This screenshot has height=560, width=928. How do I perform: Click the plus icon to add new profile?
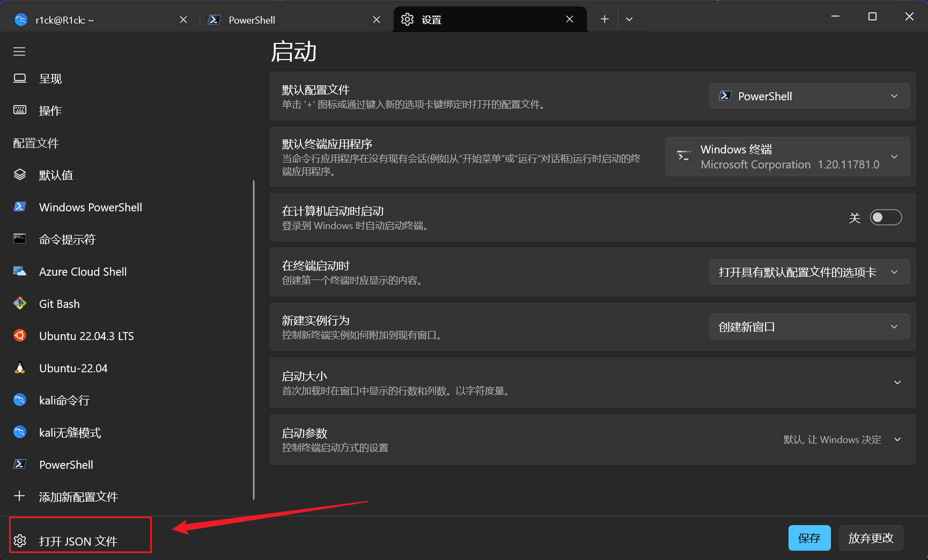coord(19,496)
